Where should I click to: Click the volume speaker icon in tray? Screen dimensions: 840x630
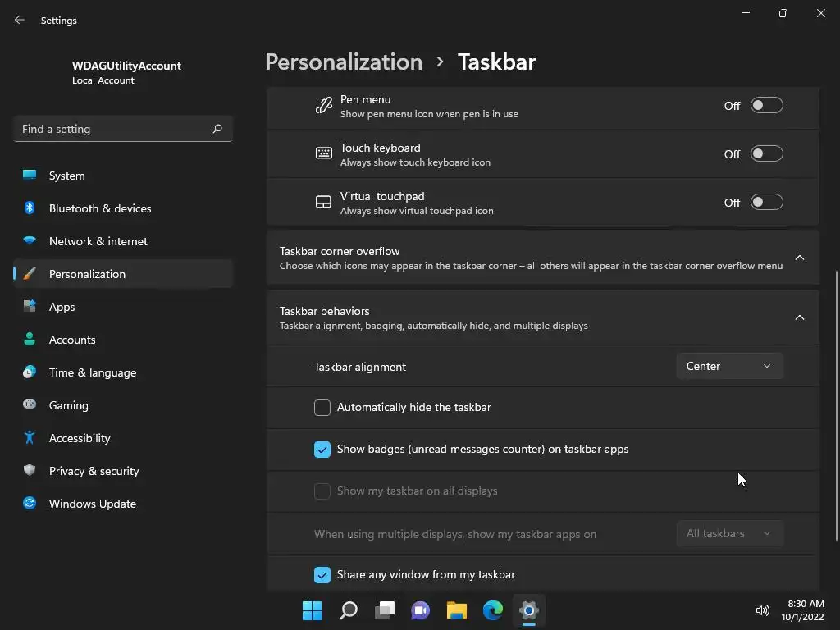point(762,610)
